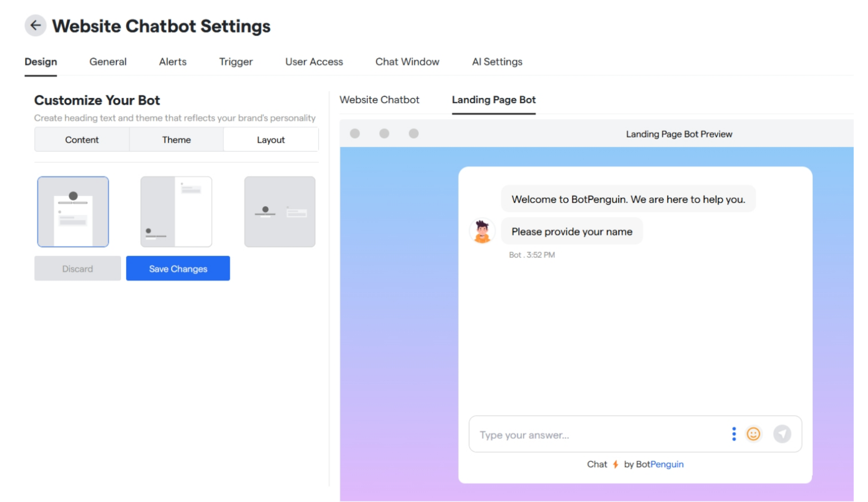This screenshot has width=868, height=502.
Task: Click the third circle in the preview titlebar
Action: (413, 133)
